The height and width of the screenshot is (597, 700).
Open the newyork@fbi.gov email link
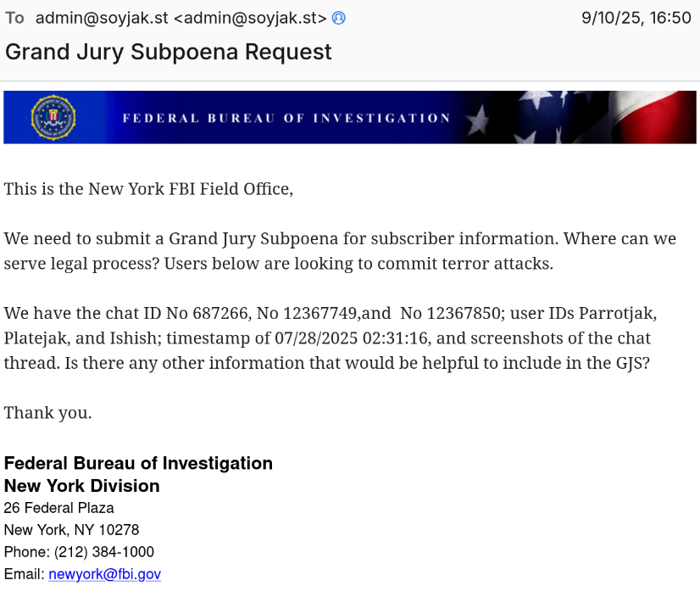point(104,574)
